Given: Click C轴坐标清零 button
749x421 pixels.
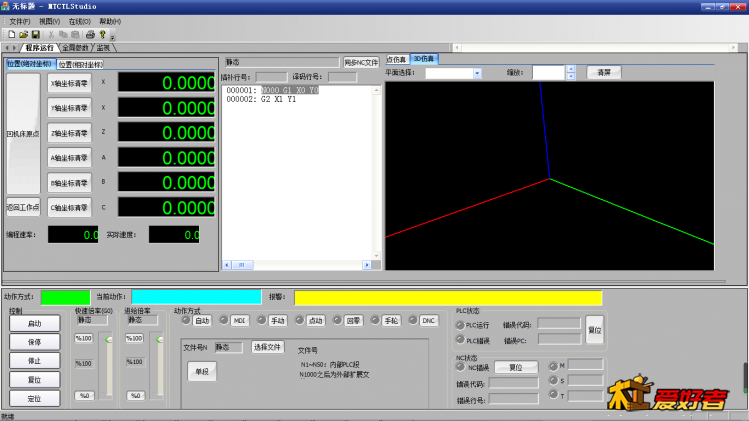Looking at the screenshot, I should [69, 207].
